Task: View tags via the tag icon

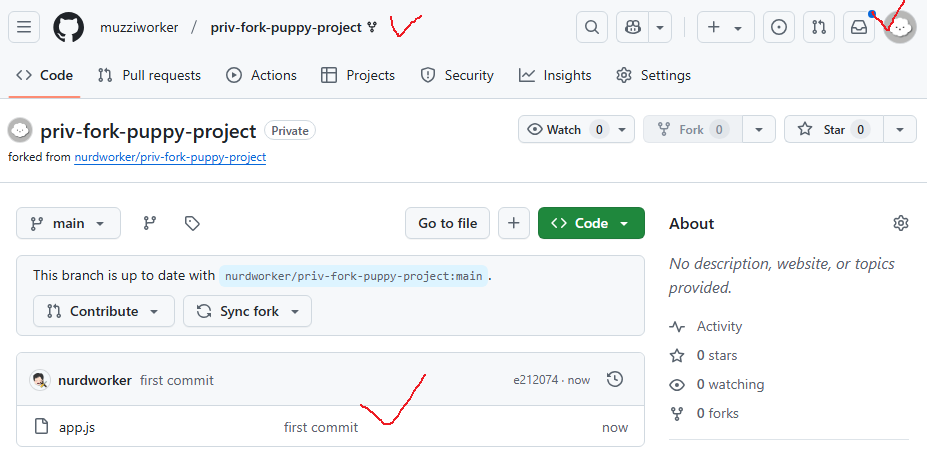Action: 192,223
